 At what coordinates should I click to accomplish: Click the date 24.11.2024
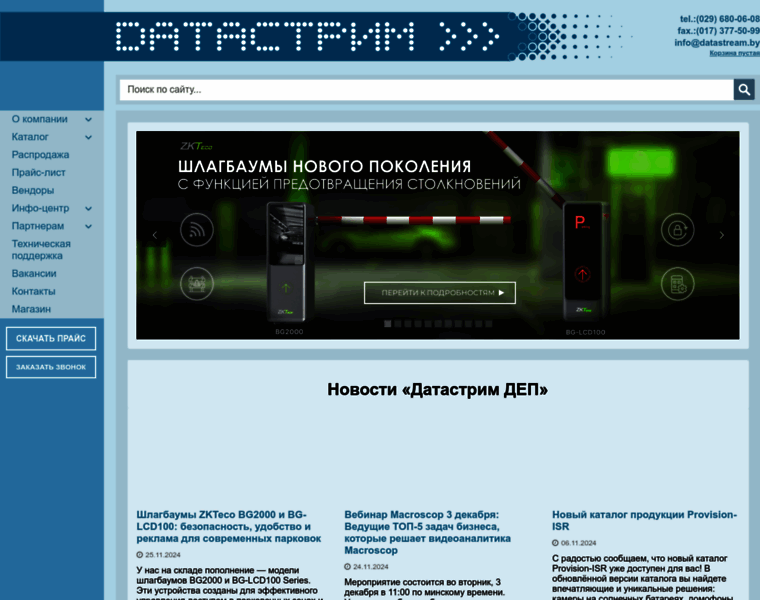(370, 567)
